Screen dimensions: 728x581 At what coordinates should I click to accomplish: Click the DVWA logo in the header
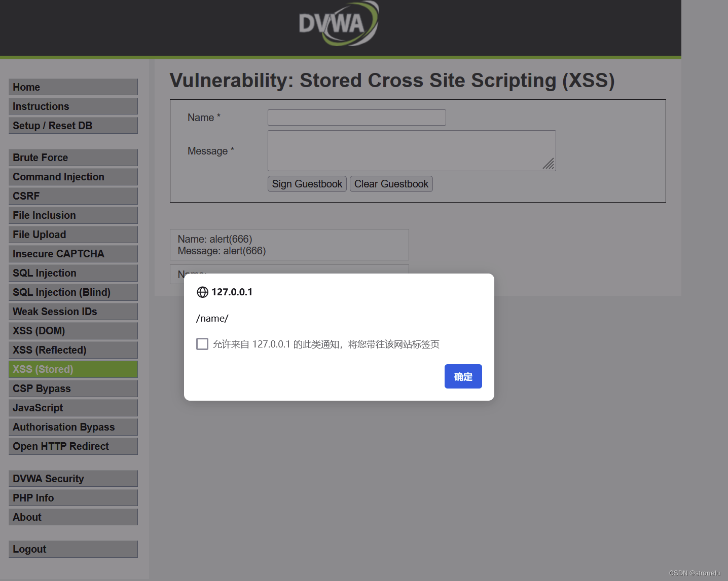(339, 23)
